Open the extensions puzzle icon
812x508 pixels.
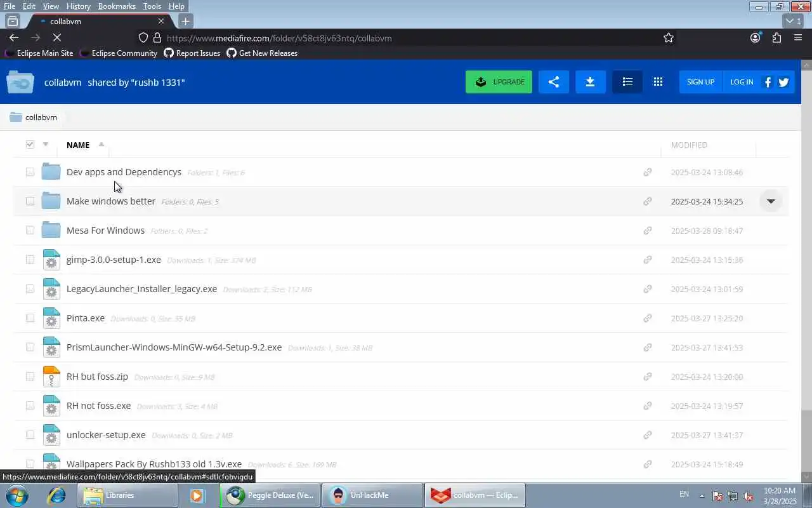pyautogui.click(x=776, y=38)
